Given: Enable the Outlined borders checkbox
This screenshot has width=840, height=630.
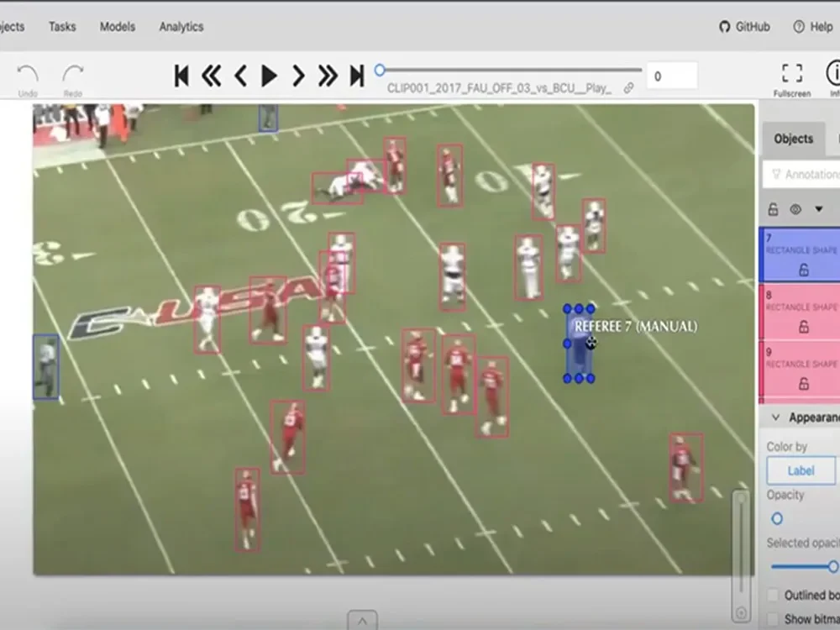Looking at the screenshot, I should coord(773,596).
